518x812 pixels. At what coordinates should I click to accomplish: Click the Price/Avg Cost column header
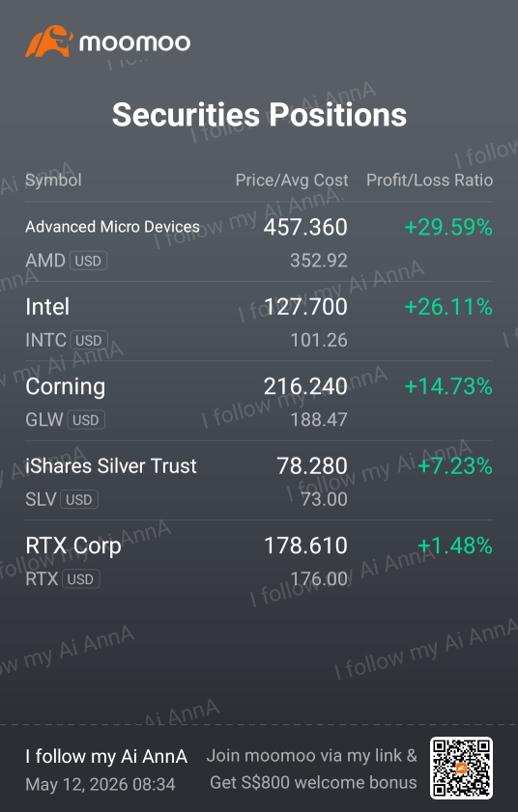click(x=292, y=181)
